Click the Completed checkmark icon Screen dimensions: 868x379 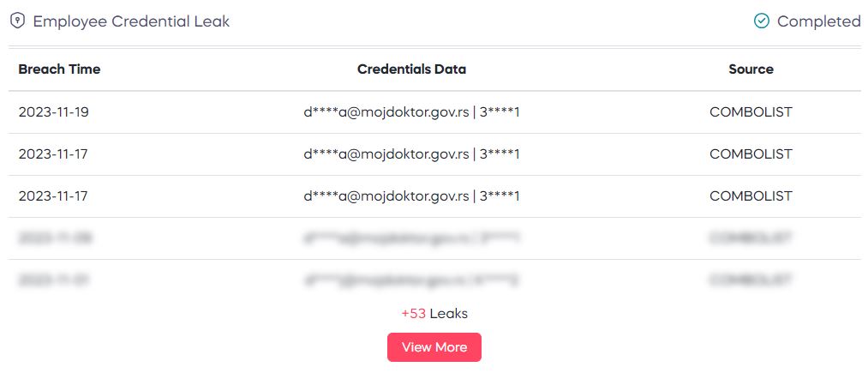coord(762,21)
